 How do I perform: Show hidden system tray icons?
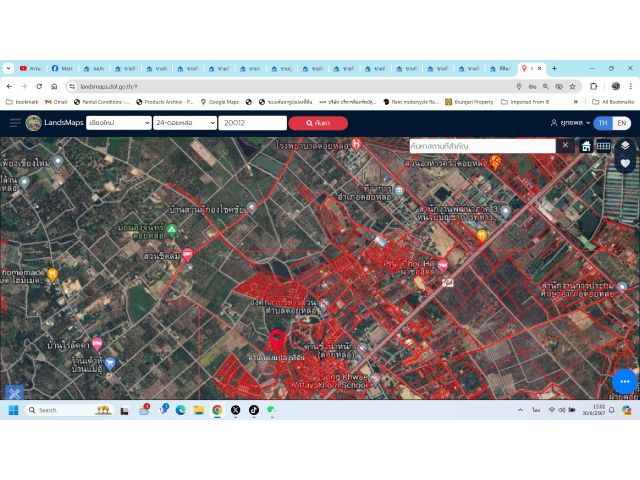(x=520, y=410)
